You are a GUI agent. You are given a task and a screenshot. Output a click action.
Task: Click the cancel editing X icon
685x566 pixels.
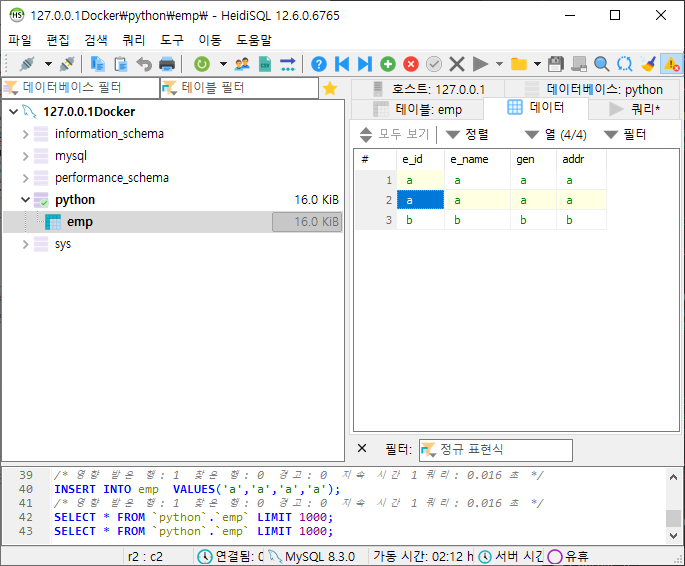pos(457,64)
